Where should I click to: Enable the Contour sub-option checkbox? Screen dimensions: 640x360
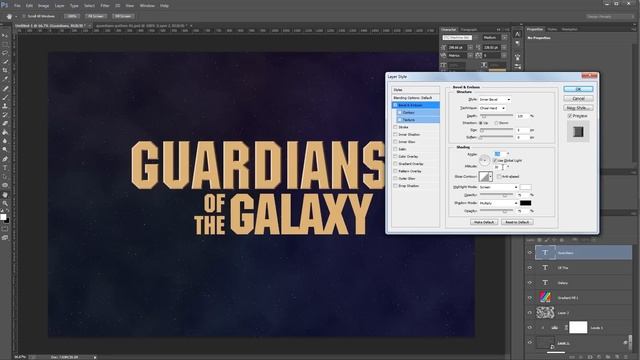[400, 112]
